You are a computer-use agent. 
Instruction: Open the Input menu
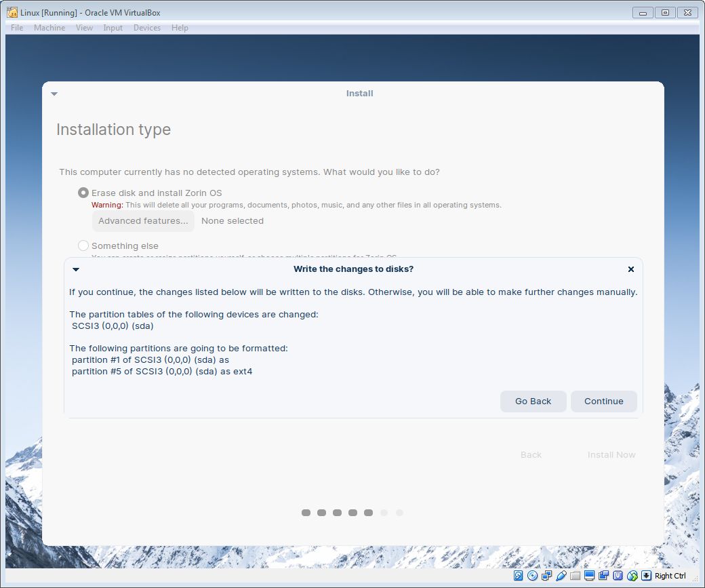click(113, 27)
